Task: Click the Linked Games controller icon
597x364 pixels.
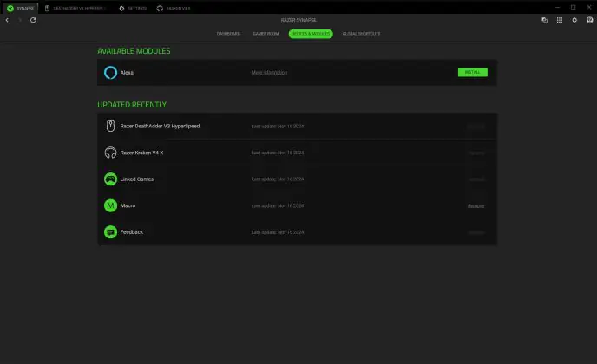Action: (110, 179)
